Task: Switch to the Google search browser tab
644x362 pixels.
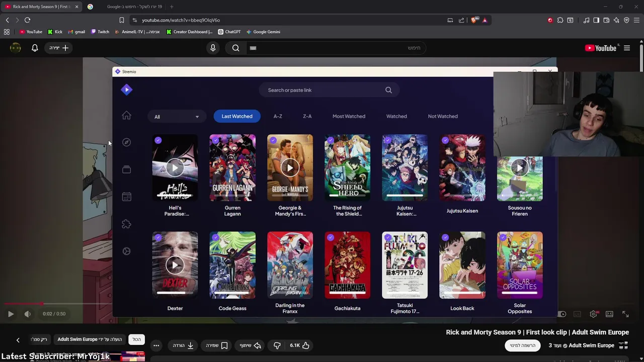Action: [x=126, y=7]
